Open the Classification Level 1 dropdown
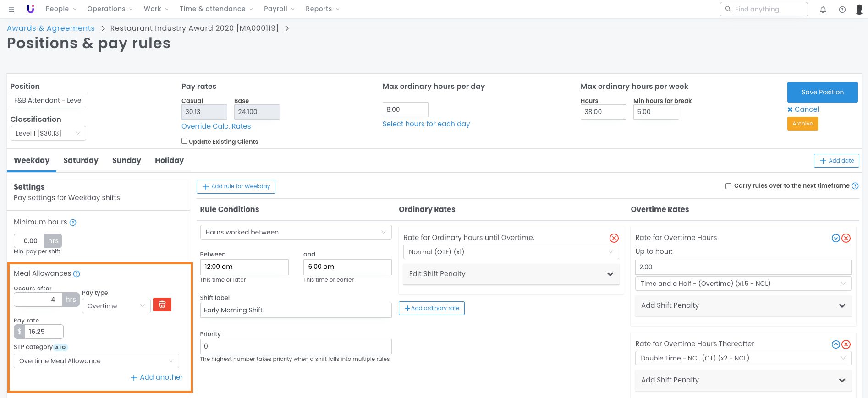The width and height of the screenshot is (868, 398). coord(48,133)
